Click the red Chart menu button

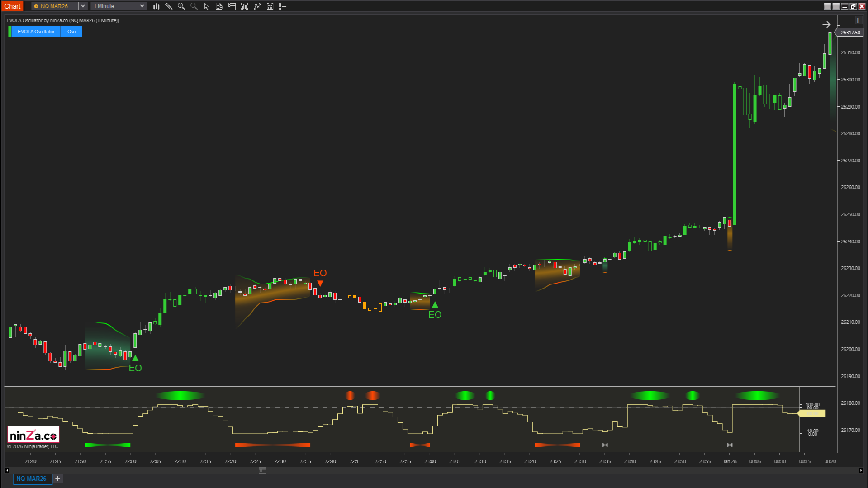(12, 6)
